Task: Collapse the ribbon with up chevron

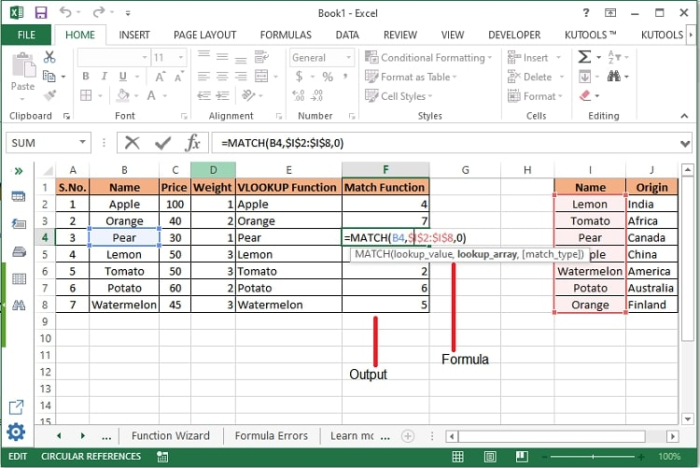Action: (684, 116)
